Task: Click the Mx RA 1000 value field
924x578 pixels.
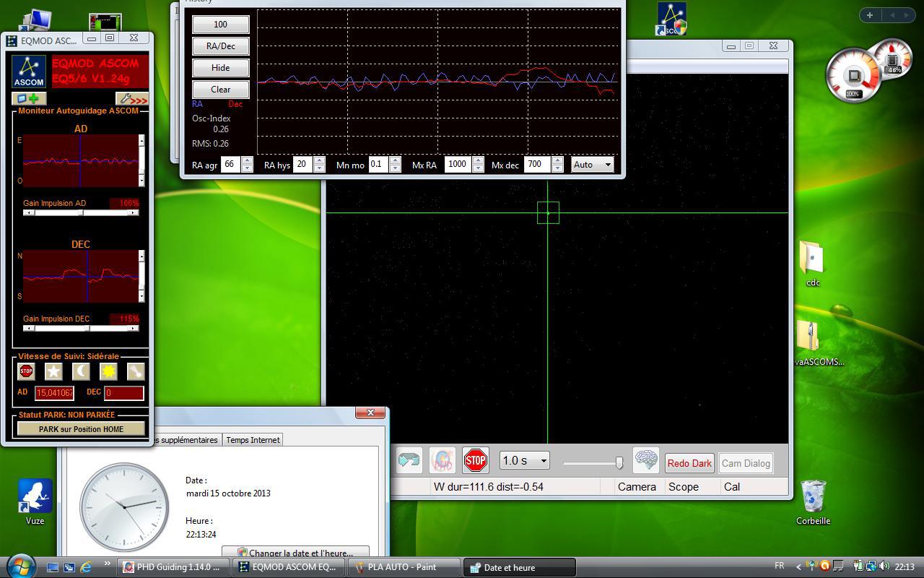Action: pyautogui.click(x=458, y=165)
